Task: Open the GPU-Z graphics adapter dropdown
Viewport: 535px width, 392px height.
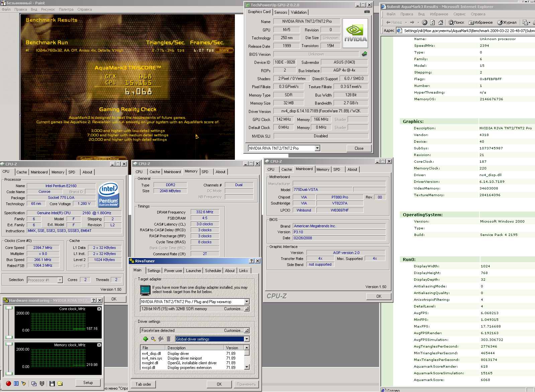Action: point(318,148)
